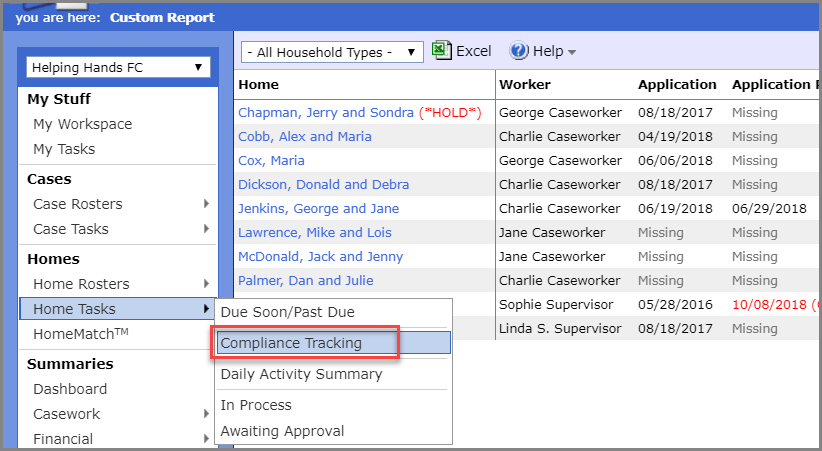Click the Worker column header
Viewport: 822px width, 451px height.
point(525,84)
